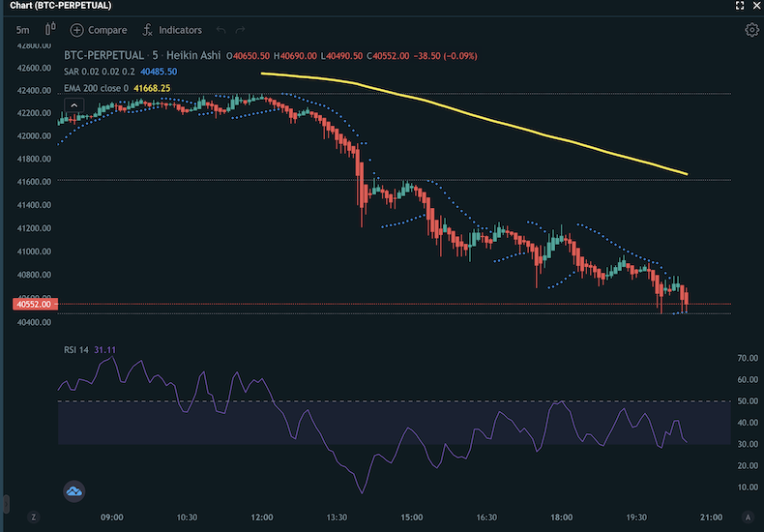Image resolution: width=764 pixels, height=532 pixels.
Task: Open timezone settings Z button
Action: [x=34, y=517]
